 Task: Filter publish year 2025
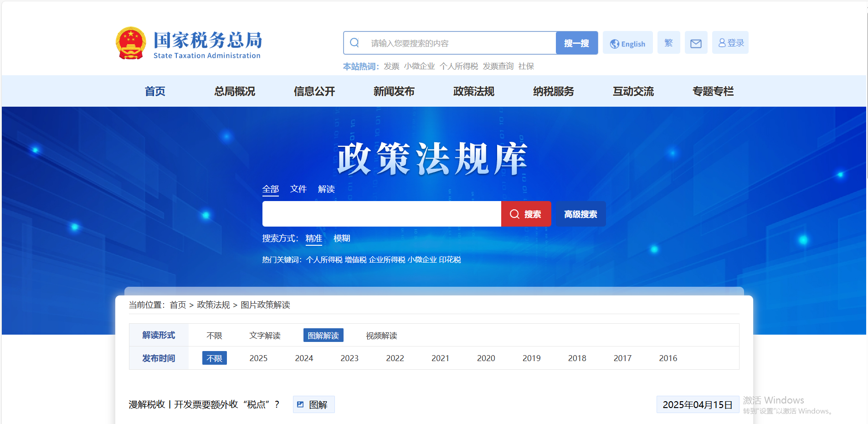258,358
